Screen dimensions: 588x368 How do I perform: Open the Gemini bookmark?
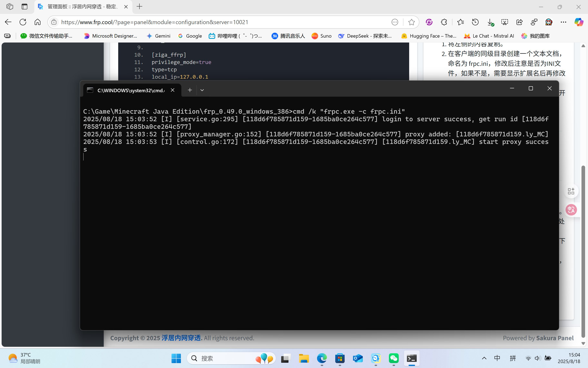point(158,36)
